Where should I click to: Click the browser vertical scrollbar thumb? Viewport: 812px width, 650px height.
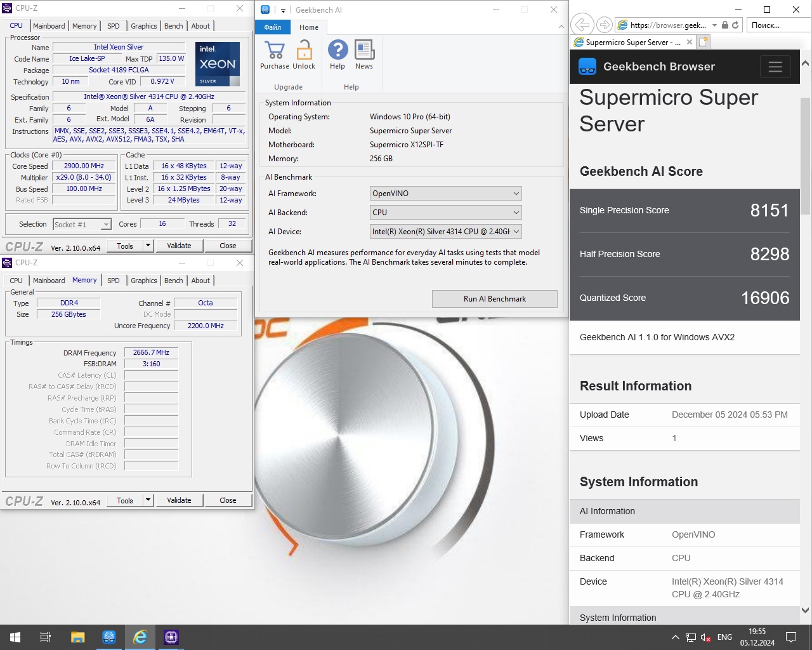pyautogui.click(x=806, y=156)
